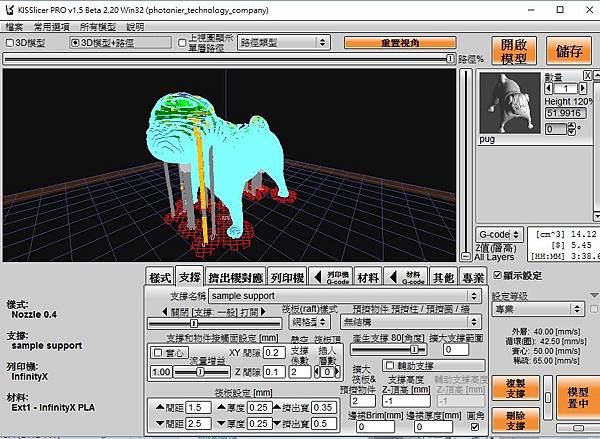Enable the 實心 interface checkbox

(x=158, y=353)
